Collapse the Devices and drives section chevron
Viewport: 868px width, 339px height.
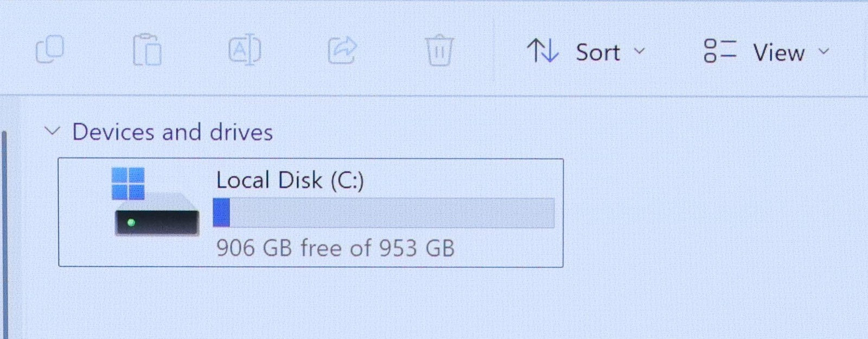coord(52,131)
